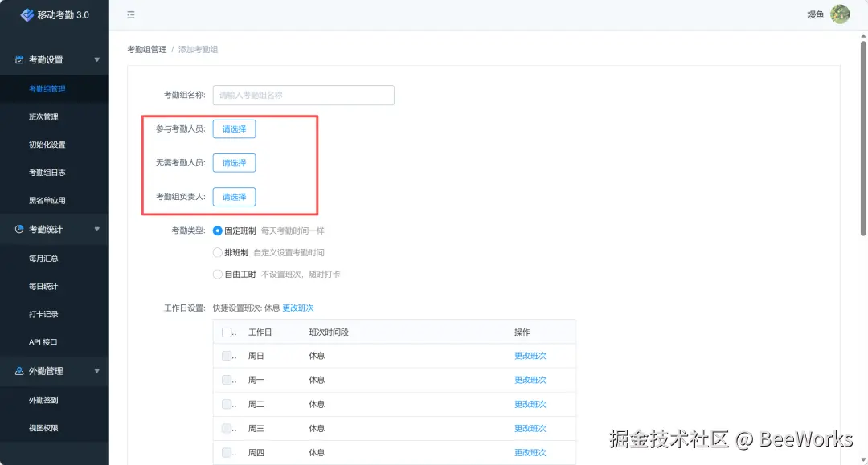Click the 工作日 column header

260,332
